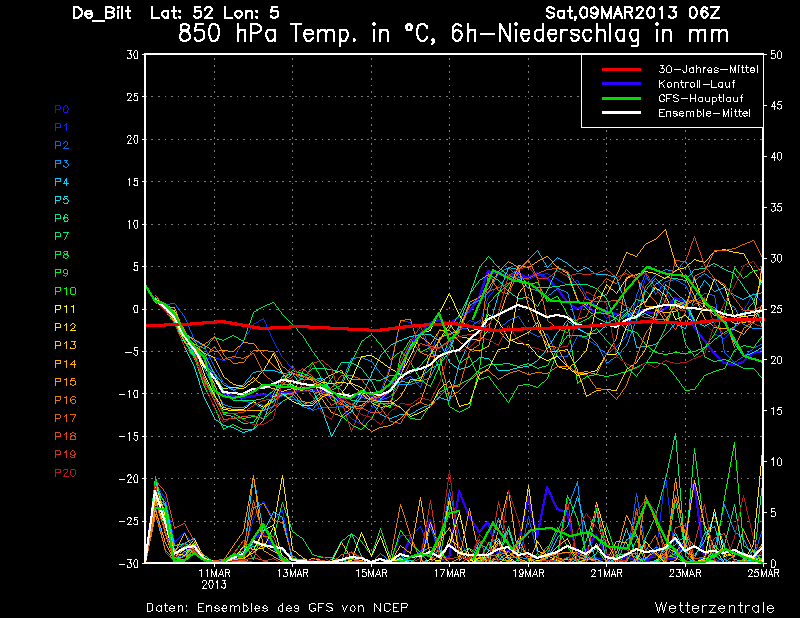This screenshot has width=800, height=618.
Task: Select the P9 member label
Action: (62, 273)
